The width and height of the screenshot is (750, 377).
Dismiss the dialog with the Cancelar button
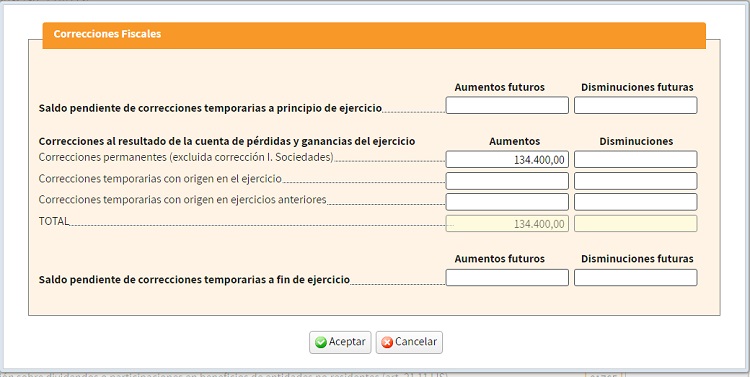pyautogui.click(x=409, y=342)
